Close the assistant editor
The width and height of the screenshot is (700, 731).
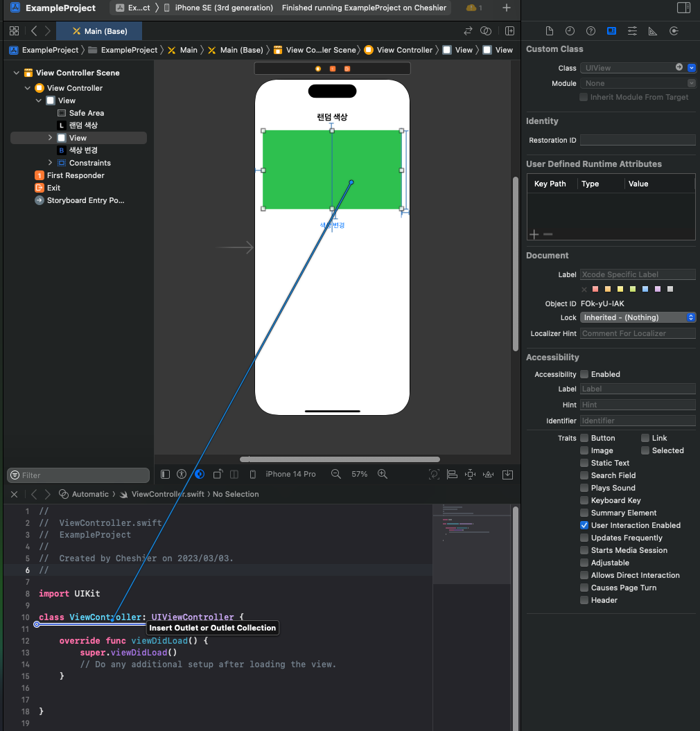(15, 494)
